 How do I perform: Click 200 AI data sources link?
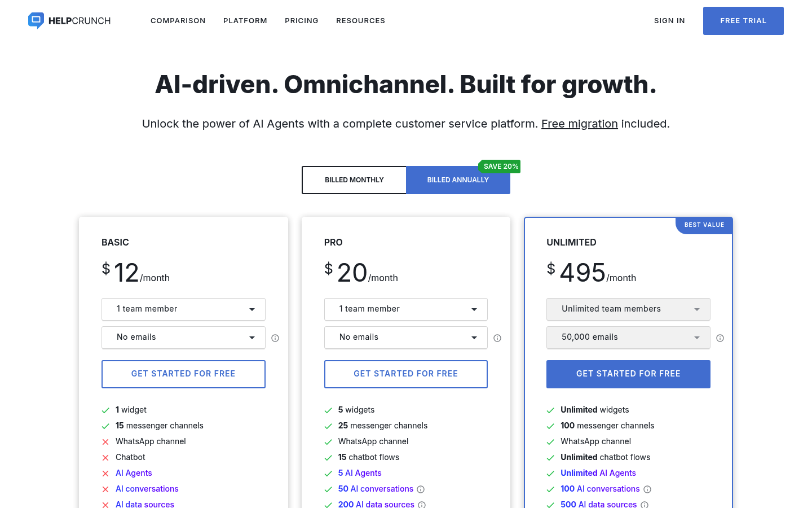(x=376, y=504)
